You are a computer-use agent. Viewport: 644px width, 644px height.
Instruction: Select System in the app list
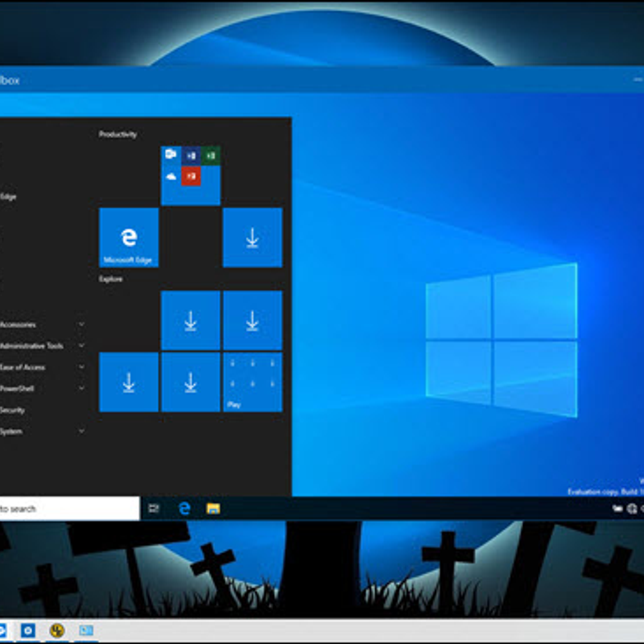(11, 431)
